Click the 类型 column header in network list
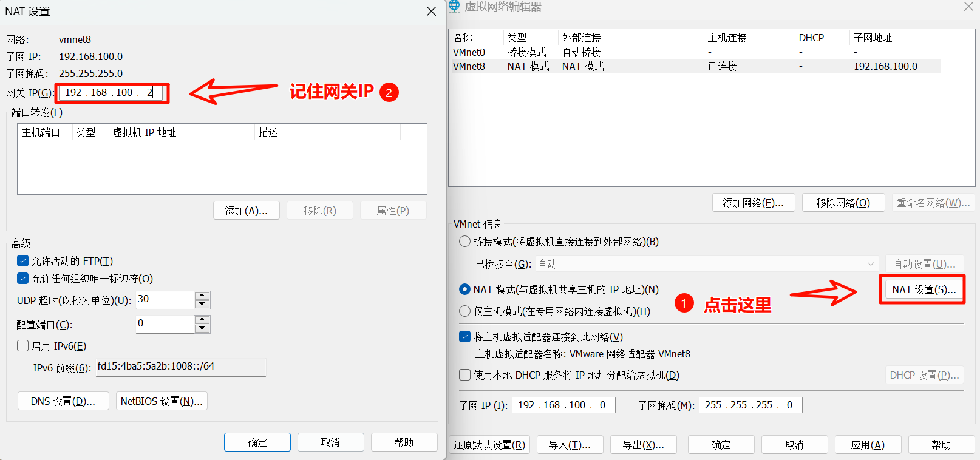 531,38
